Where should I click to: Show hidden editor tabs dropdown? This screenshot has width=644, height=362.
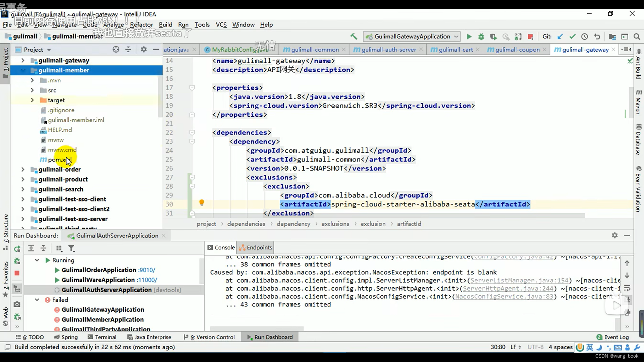(626, 50)
